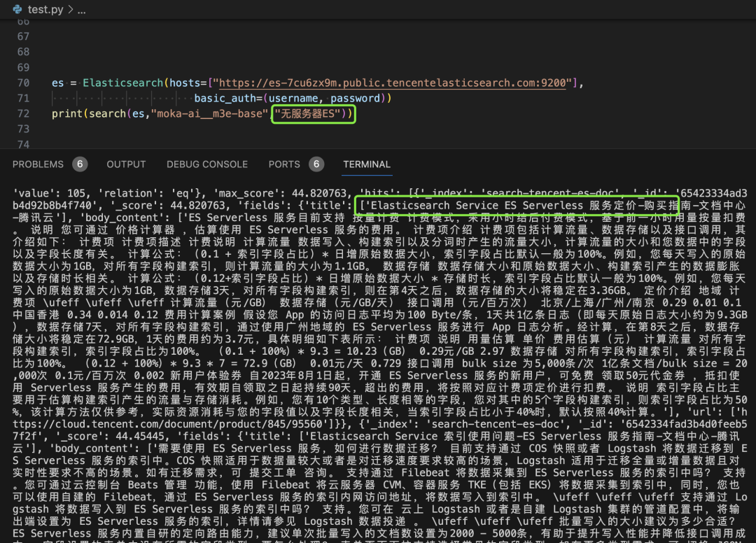Select the TERMINAL panel tab
756x543 pixels.
point(367,164)
